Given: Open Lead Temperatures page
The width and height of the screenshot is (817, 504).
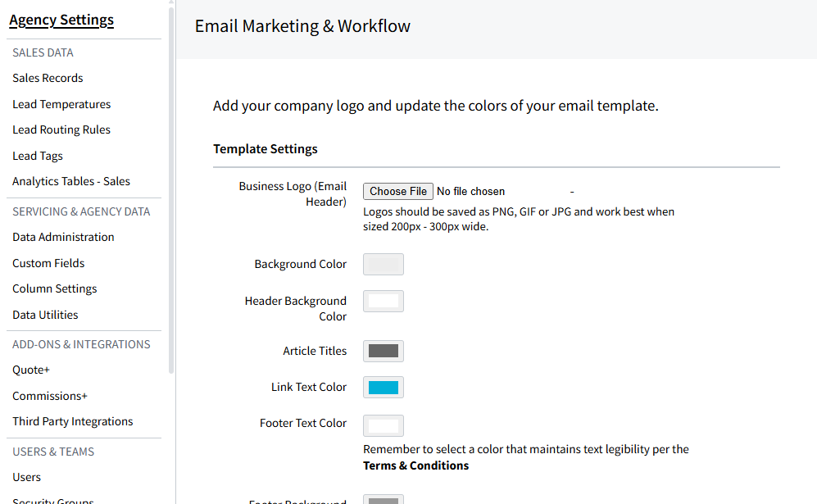Looking at the screenshot, I should pyautogui.click(x=61, y=104).
